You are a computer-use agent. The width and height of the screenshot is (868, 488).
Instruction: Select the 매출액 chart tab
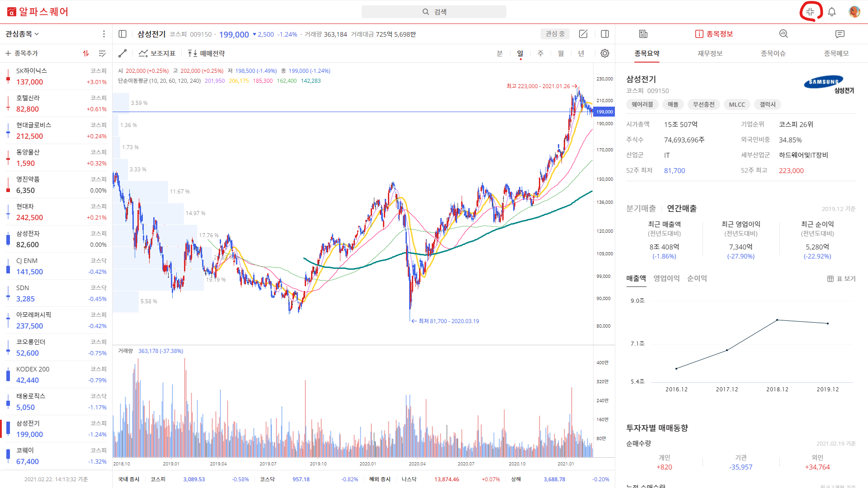[x=636, y=278]
